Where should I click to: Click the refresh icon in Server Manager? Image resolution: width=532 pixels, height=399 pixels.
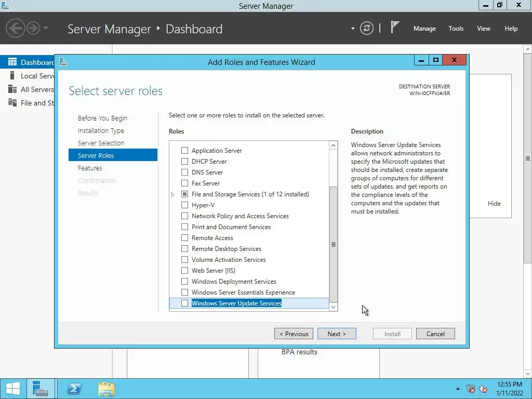coord(367,28)
